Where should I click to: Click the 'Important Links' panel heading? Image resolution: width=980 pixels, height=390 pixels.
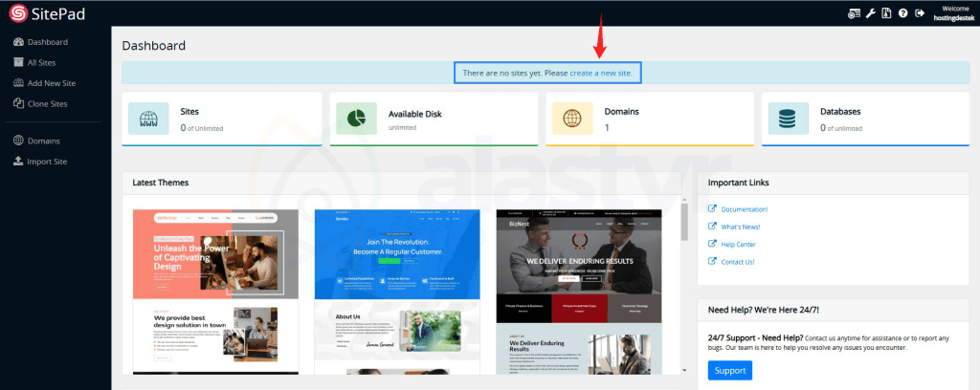pos(739,183)
